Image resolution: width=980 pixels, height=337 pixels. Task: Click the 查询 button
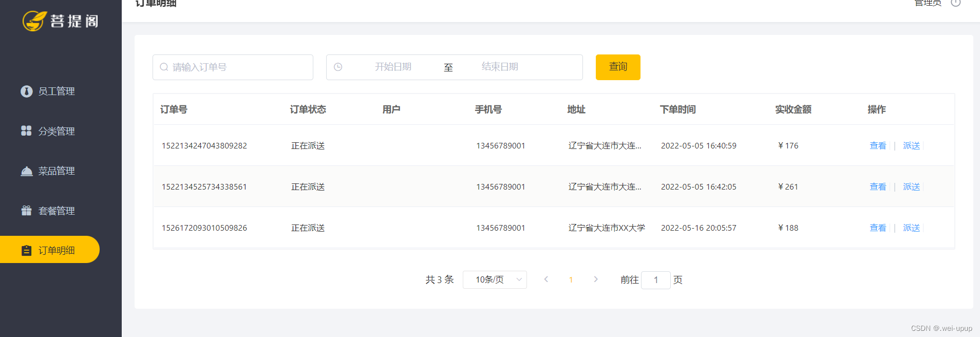click(x=618, y=67)
